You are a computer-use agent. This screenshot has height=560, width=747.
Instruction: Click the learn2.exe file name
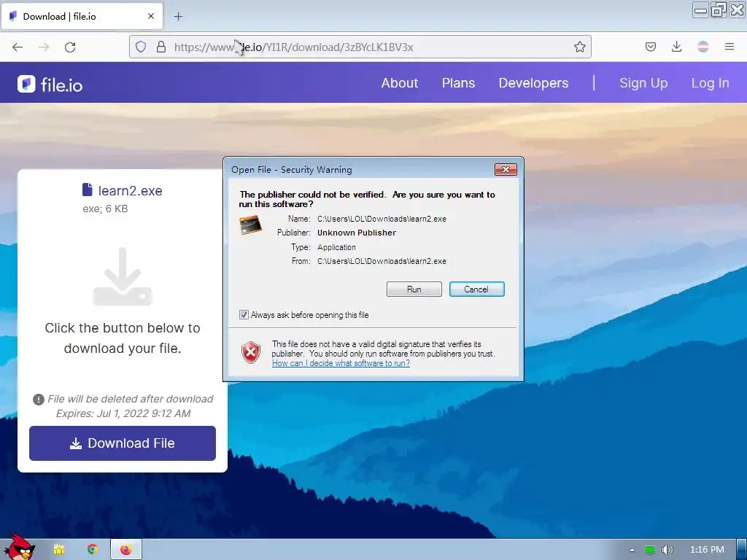[130, 190]
